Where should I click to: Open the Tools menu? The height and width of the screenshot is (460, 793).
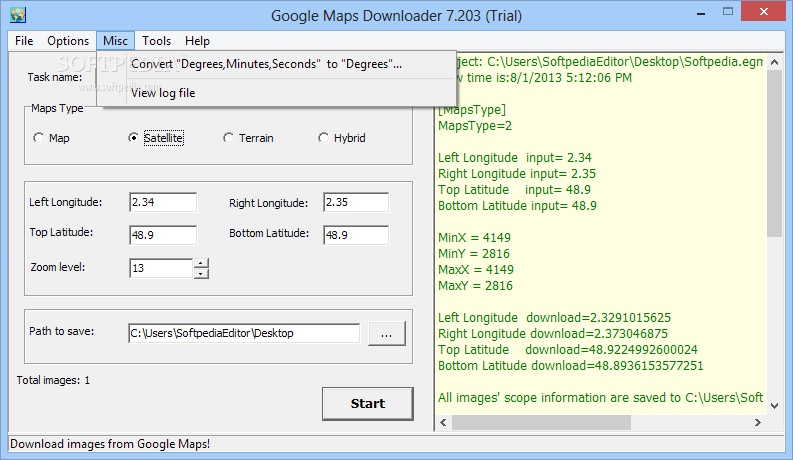pos(156,41)
